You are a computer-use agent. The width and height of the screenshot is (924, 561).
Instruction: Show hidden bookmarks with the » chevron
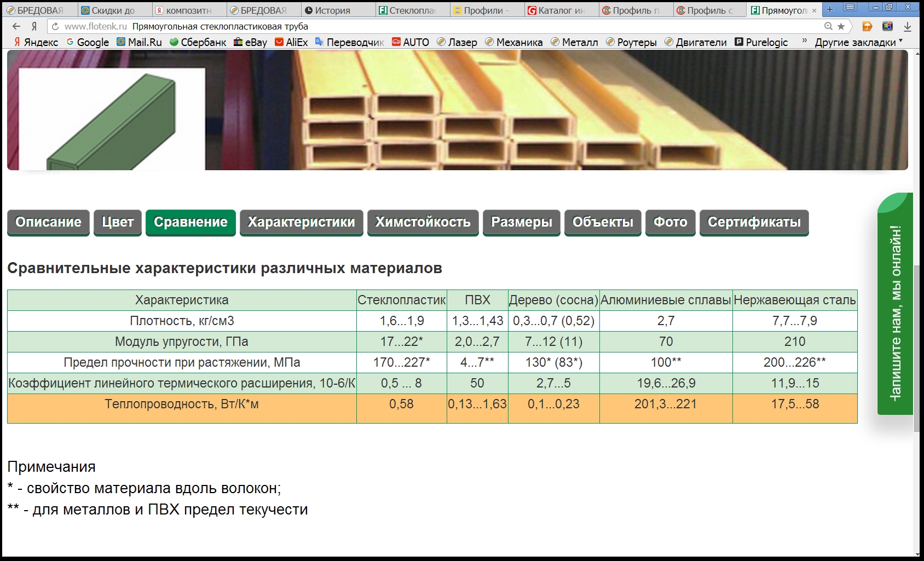804,41
